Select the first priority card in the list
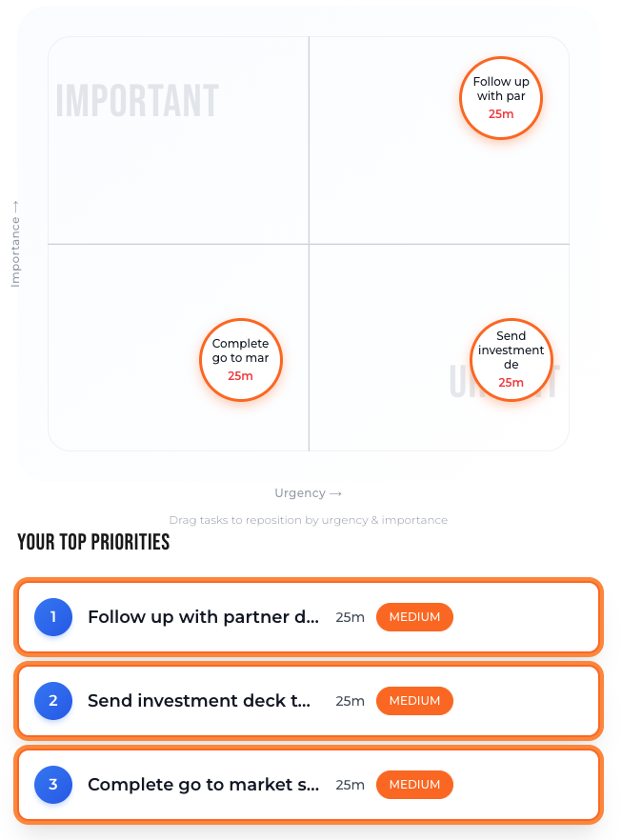Screen dimensions: 622x840 [x=308, y=617]
